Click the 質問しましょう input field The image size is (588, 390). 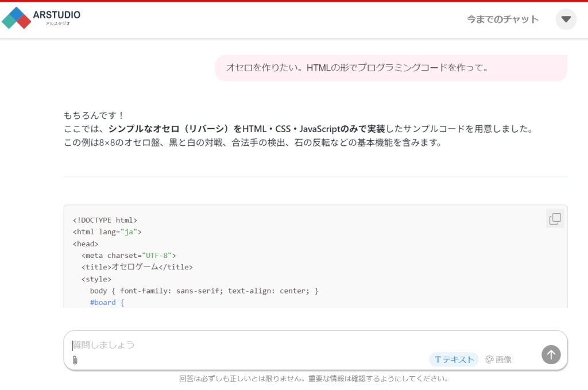point(230,343)
